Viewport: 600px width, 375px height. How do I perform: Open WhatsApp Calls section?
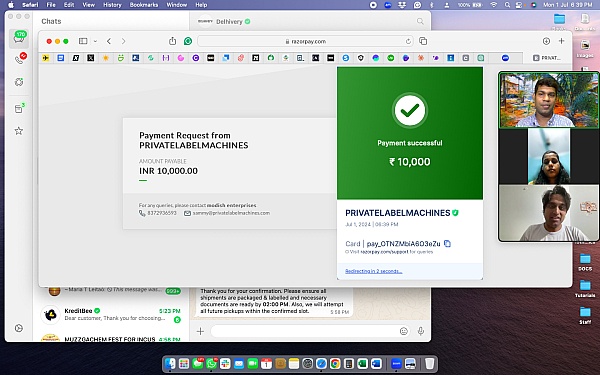click(19, 59)
